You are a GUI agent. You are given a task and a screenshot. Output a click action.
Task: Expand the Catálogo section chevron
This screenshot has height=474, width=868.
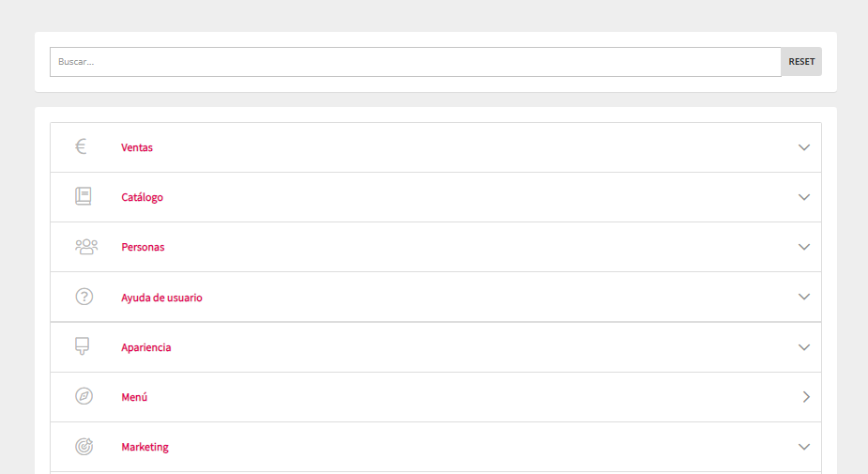pos(804,197)
